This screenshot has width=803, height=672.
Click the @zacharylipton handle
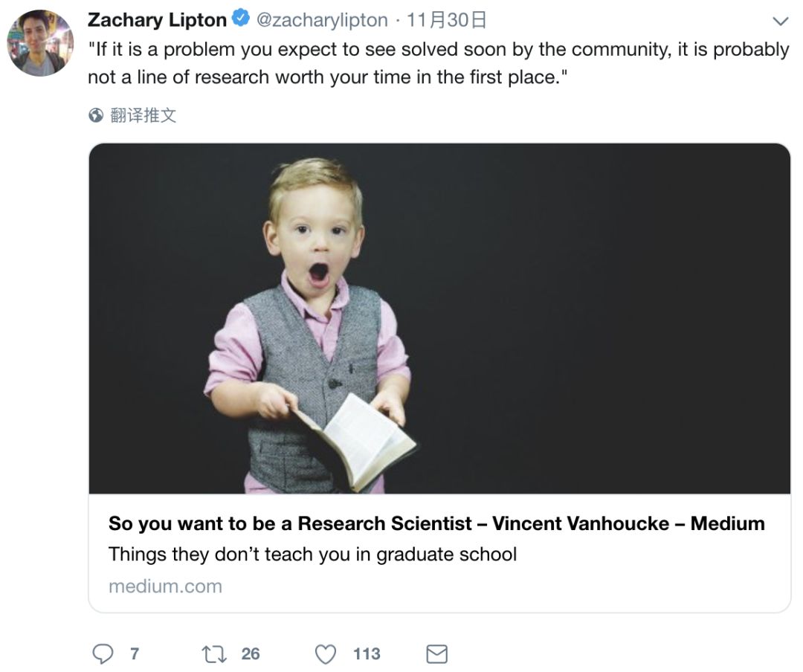pos(322,20)
